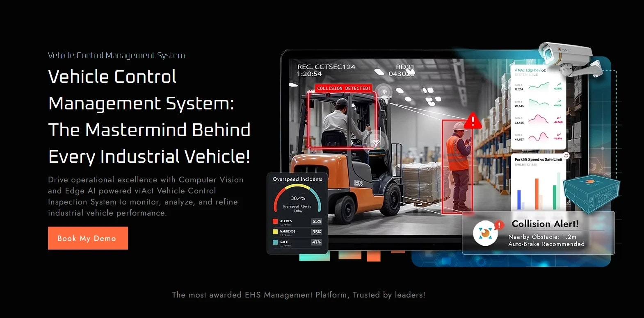Click 'Auto-Brake Recommended' text
The height and width of the screenshot is (318, 644).
(546, 244)
